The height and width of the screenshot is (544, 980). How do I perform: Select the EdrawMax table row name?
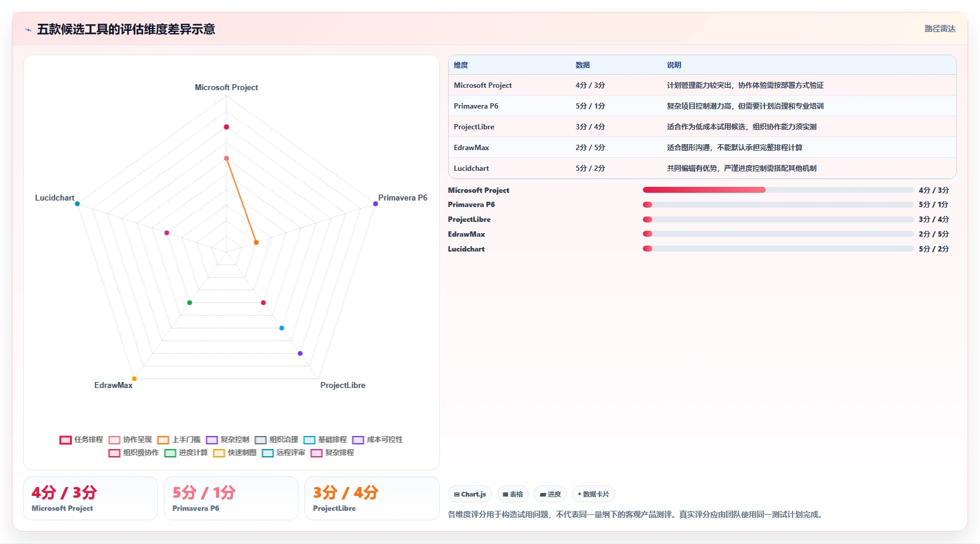pos(471,148)
